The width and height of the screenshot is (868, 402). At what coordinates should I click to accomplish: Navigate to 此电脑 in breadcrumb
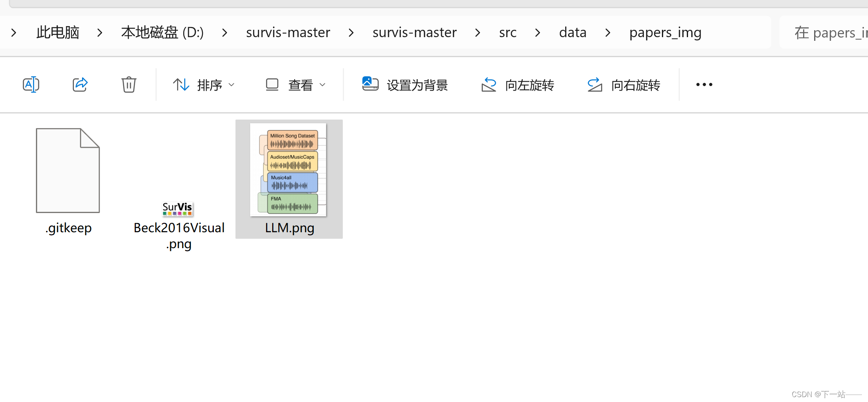[58, 32]
